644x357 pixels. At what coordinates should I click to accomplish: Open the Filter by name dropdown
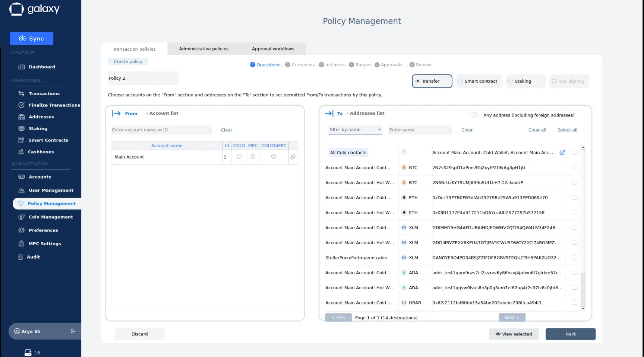(355, 130)
